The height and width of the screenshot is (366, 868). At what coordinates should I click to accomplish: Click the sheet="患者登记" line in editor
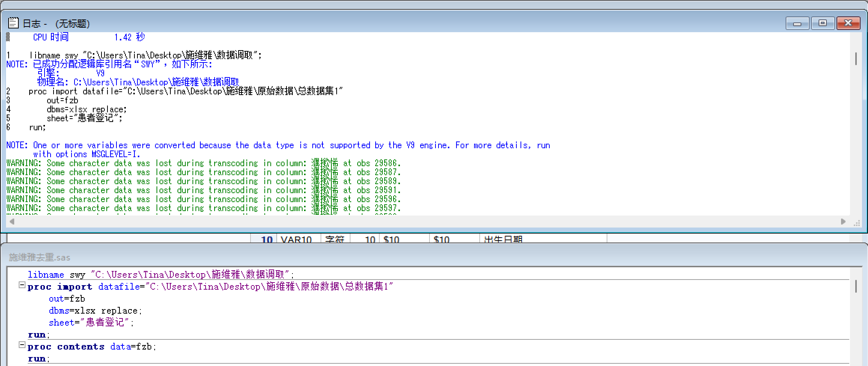coord(91,322)
